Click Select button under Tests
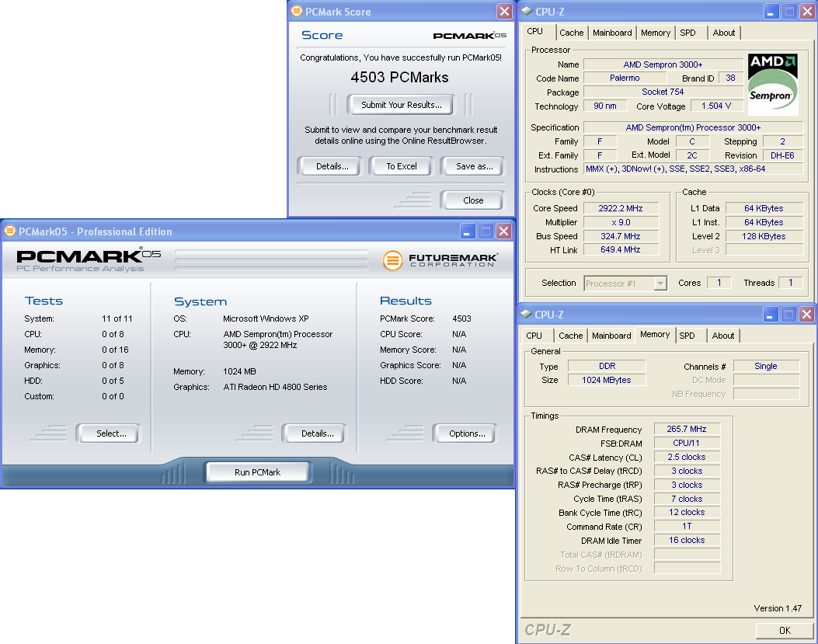Viewport: 818px width, 644px height. pyautogui.click(x=110, y=433)
